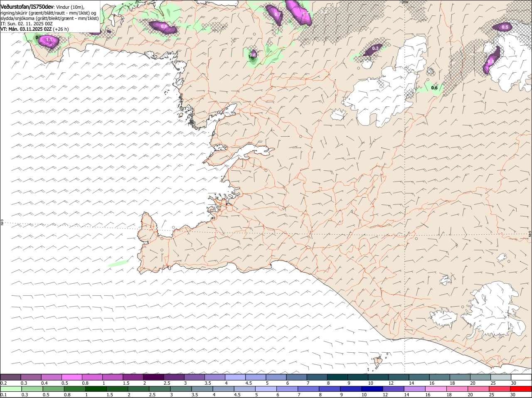Click the black 0.6 value on the green precipitation patch
The height and width of the screenshot is (398, 532).
[434, 88]
